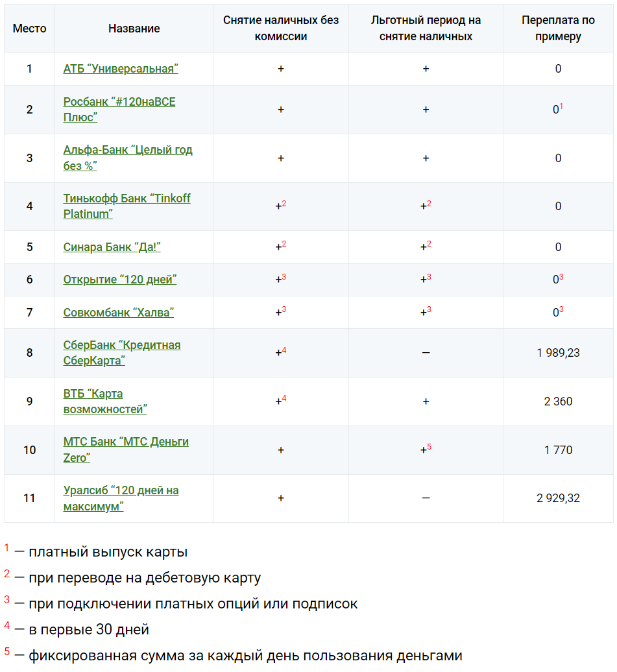
Task: Click the "Переплата по примеру" header
Action: pyautogui.click(x=558, y=29)
